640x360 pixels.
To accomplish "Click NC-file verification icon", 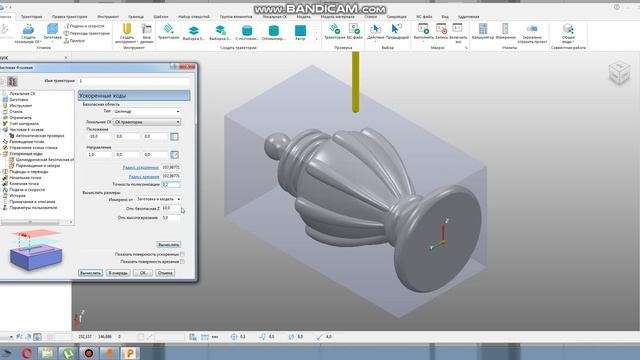I will (x=354, y=29).
